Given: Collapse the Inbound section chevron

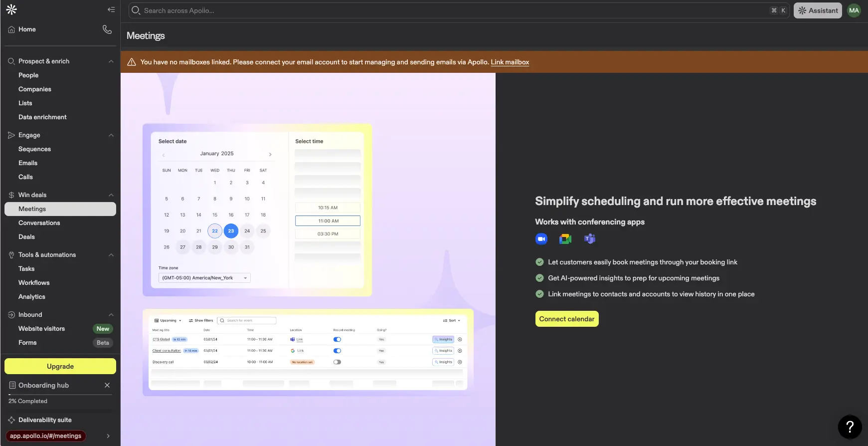Looking at the screenshot, I should [111, 315].
